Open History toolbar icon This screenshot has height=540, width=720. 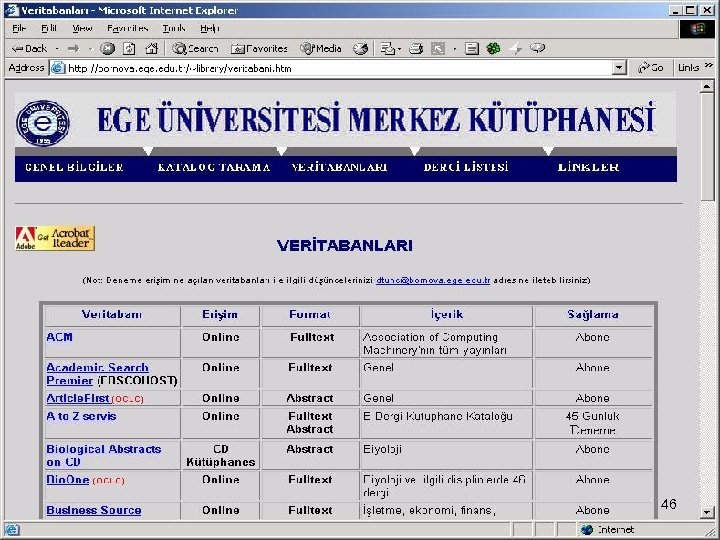tap(361, 48)
